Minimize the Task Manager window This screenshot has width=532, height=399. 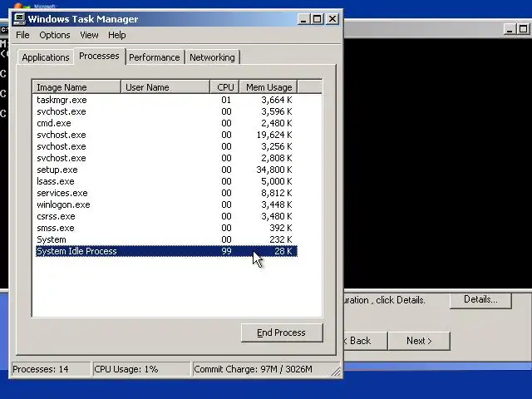(303, 19)
